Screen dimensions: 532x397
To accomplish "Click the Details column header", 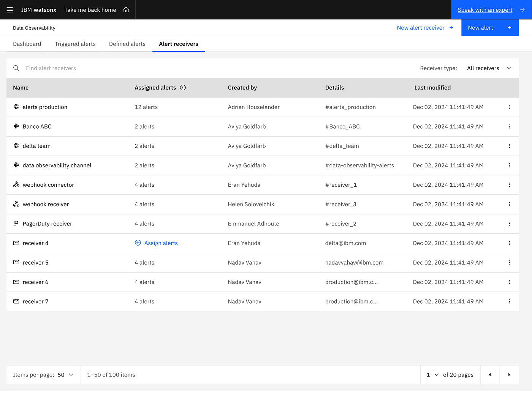I will [334, 88].
